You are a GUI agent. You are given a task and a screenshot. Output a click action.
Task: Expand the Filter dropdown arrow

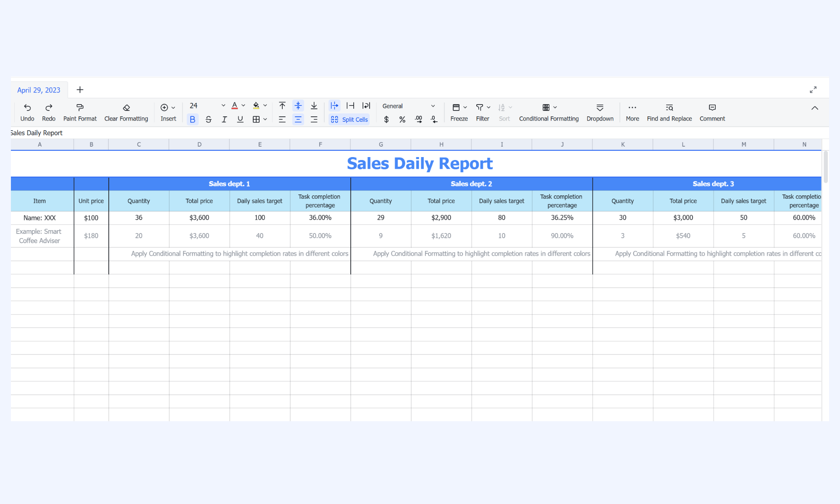488,108
